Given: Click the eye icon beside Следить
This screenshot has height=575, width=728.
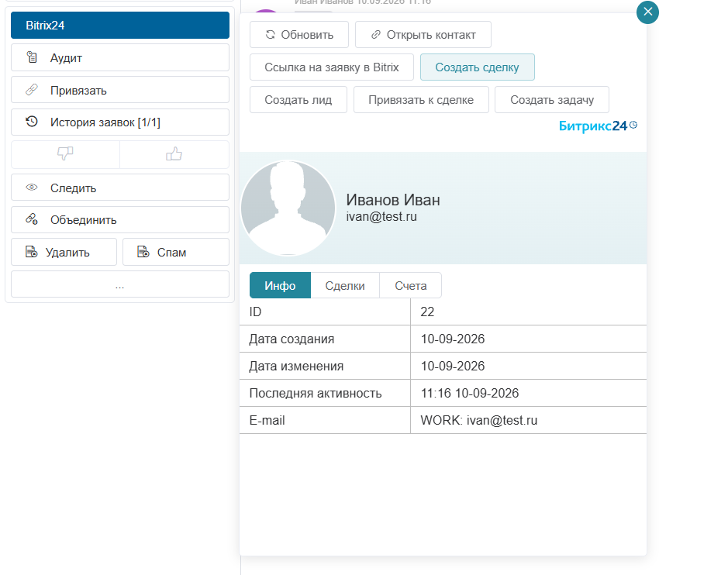Looking at the screenshot, I should [32, 188].
